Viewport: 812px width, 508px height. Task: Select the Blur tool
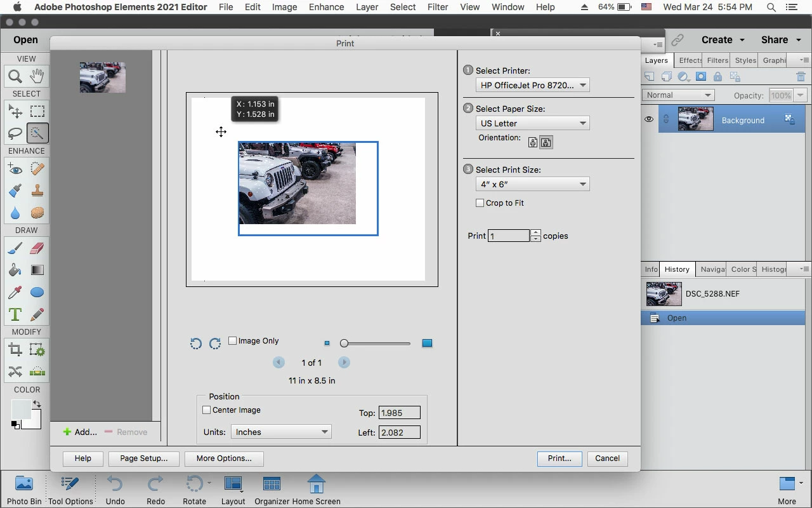pyautogui.click(x=15, y=213)
